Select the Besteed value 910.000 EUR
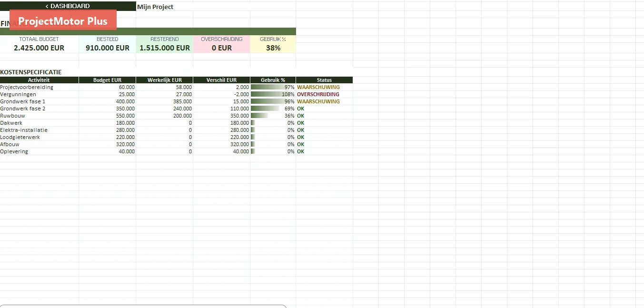The height and width of the screenshot is (308, 644). point(107,48)
